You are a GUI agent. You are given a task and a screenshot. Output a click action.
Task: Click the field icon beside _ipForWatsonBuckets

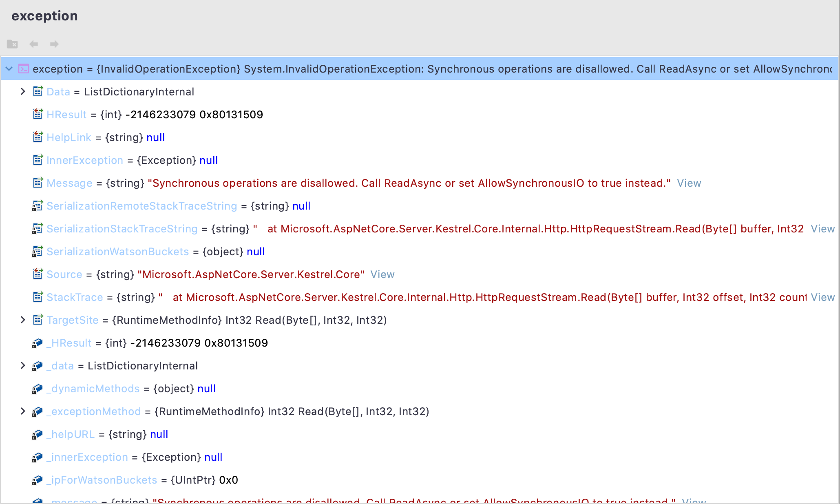pyautogui.click(x=37, y=480)
